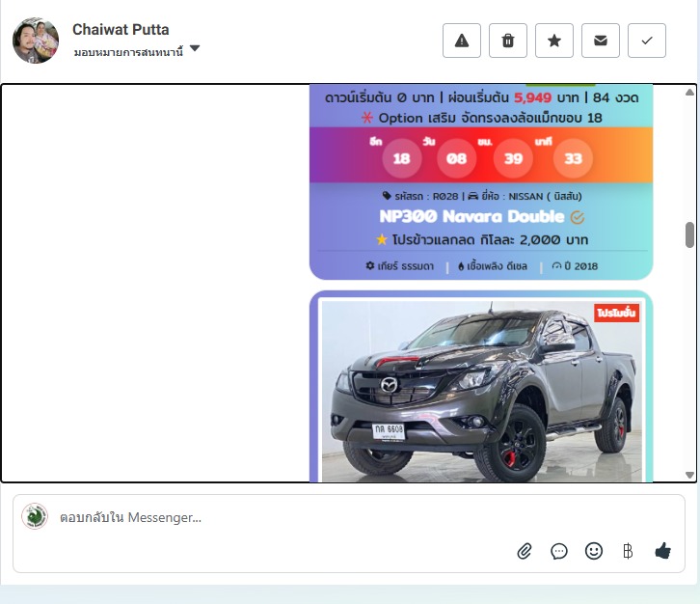
Task: Click the chat scrollbar thumb
Action: pyautogui.click(x=689, y=234)
